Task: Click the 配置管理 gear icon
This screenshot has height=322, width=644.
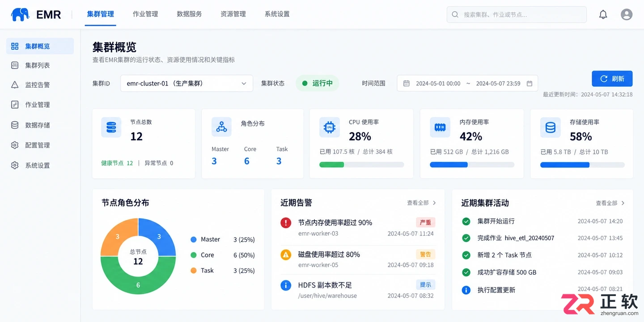Action: coord(15,145)
